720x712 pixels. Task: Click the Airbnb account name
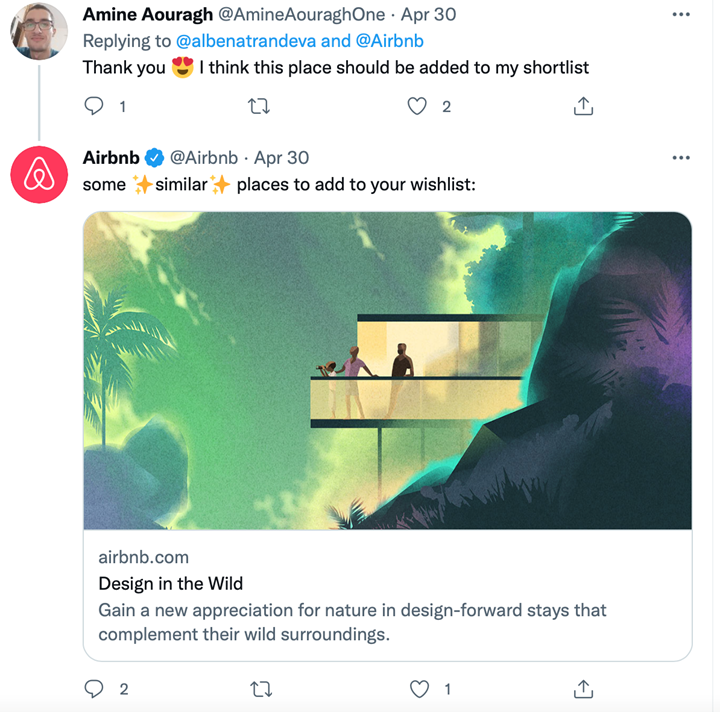pos(111,158)
